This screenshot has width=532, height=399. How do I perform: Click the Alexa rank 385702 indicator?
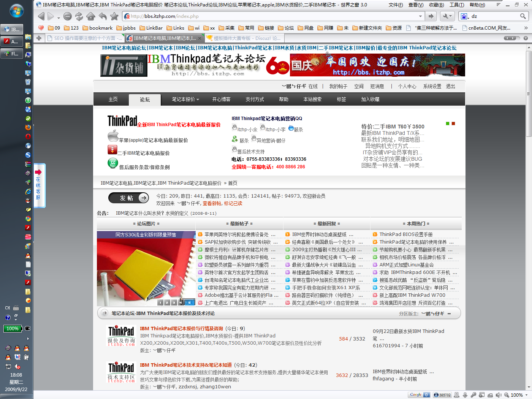pos(442,395)
